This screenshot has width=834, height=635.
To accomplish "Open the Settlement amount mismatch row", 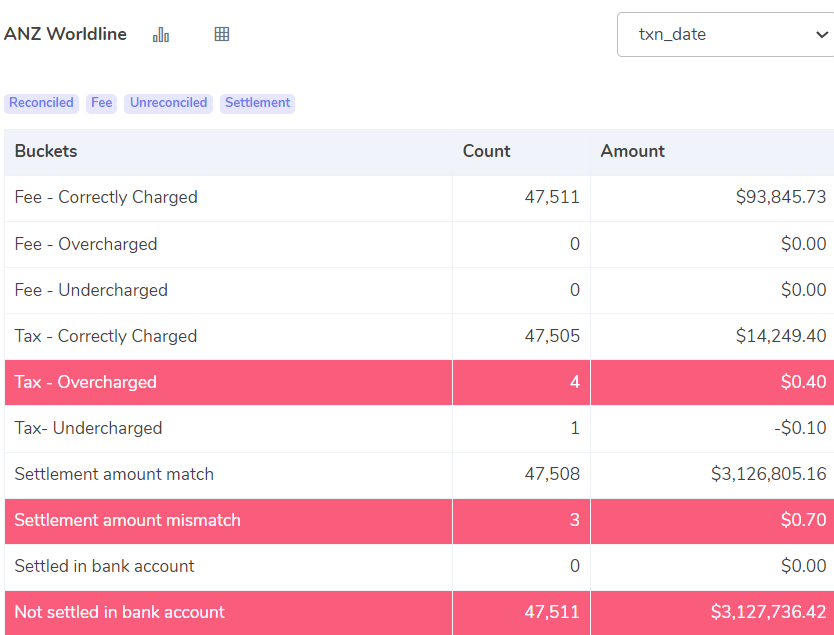I will coord(419,520).
